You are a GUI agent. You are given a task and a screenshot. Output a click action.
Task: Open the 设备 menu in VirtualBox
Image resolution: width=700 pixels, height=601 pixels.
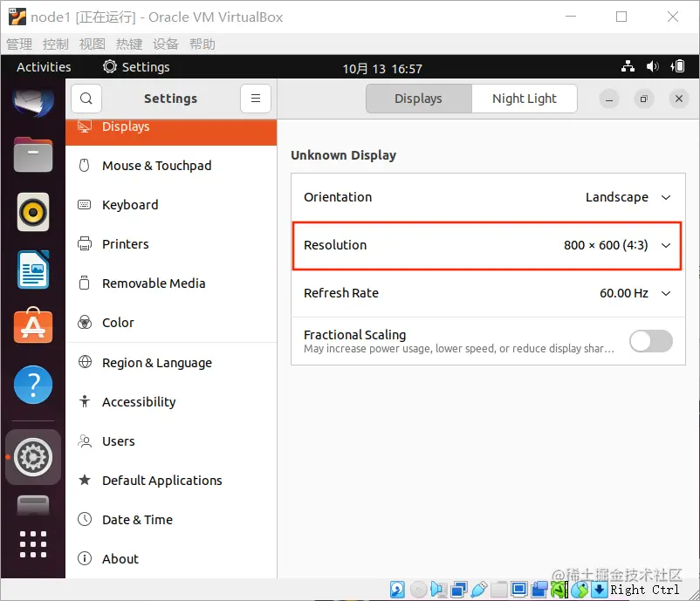tap(166, 44)
